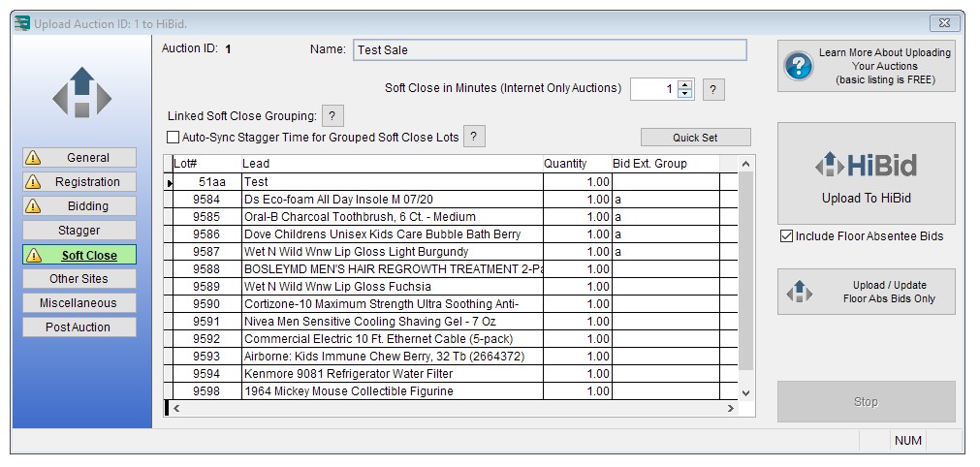Select lot 51aa Test row
The image size is (980, 467).
451,182
